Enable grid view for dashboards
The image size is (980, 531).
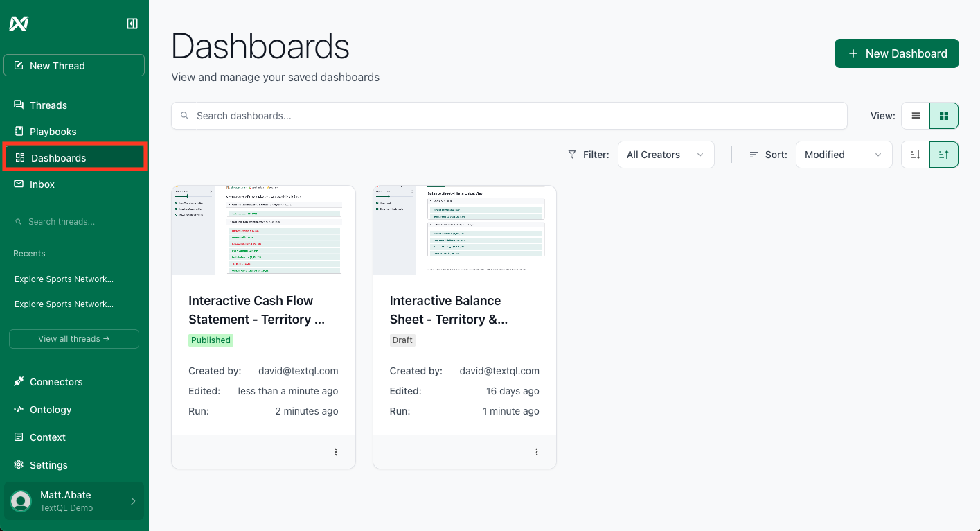click(943, 115)
